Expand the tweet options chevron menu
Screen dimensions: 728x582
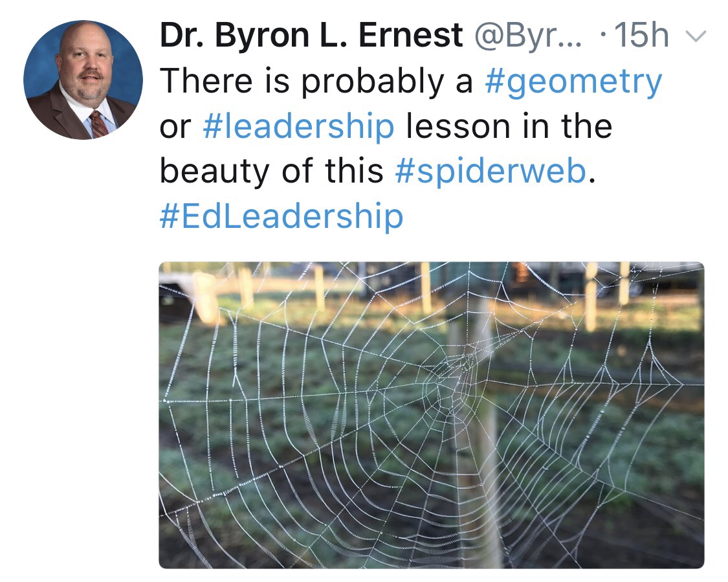[x=696, y=37]
